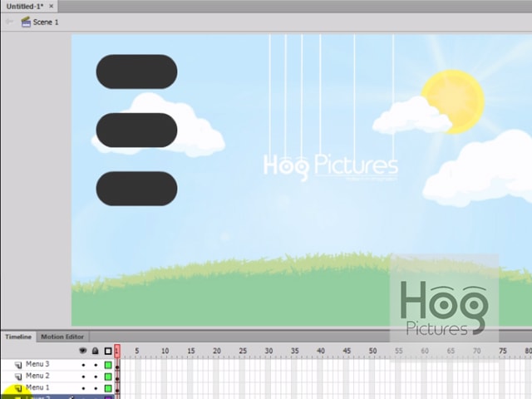This screenshot has width=532, height=399.
Task: Select the Menu 3 layer name
Action: point(37,364)
